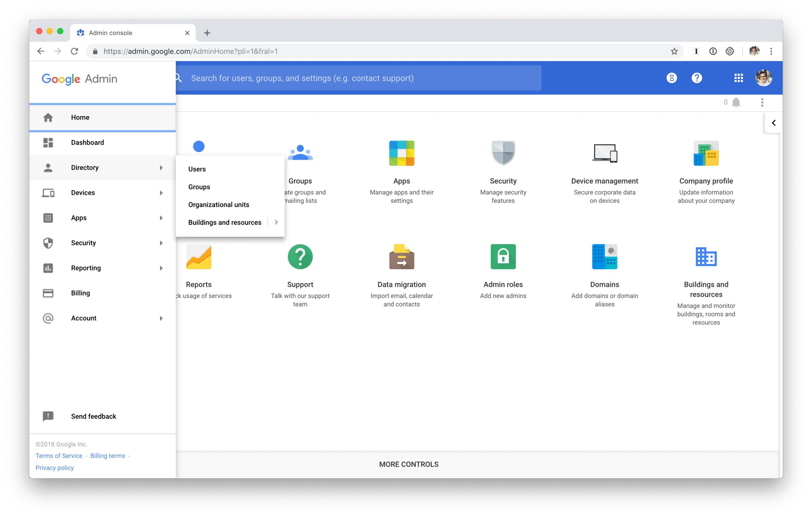Viewport: 812px width, 517px height.
Task: Click the notifications bell icon
Action: pos(736,102)
